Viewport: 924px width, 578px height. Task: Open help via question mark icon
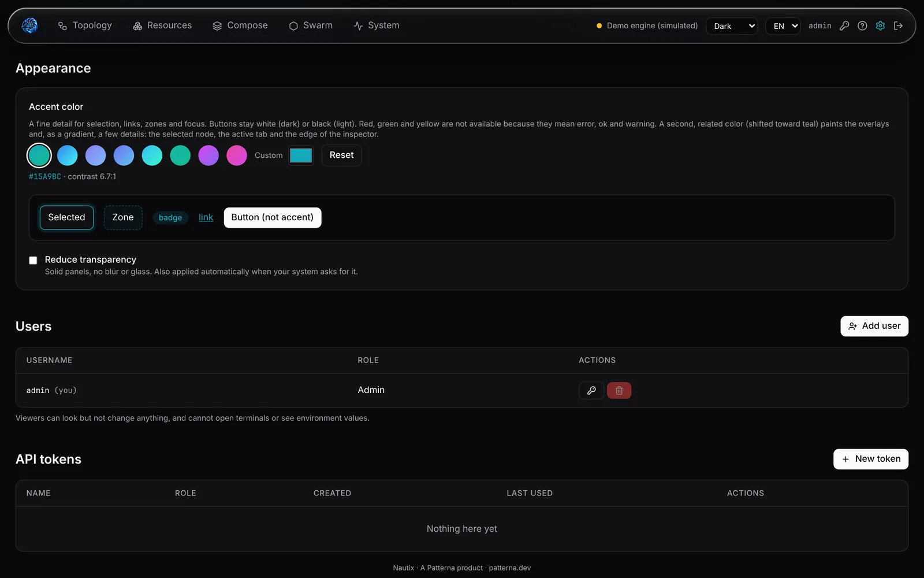pos(862,25)
